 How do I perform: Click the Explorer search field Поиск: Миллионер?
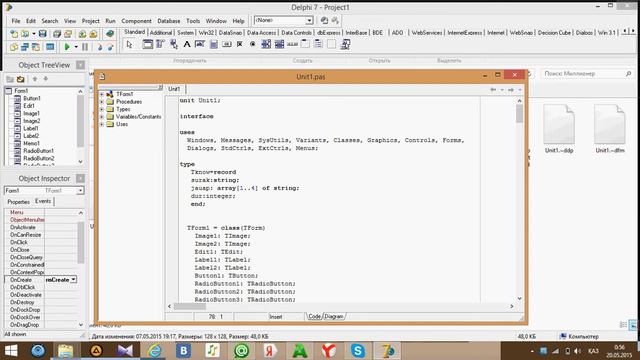pos(587,73)
